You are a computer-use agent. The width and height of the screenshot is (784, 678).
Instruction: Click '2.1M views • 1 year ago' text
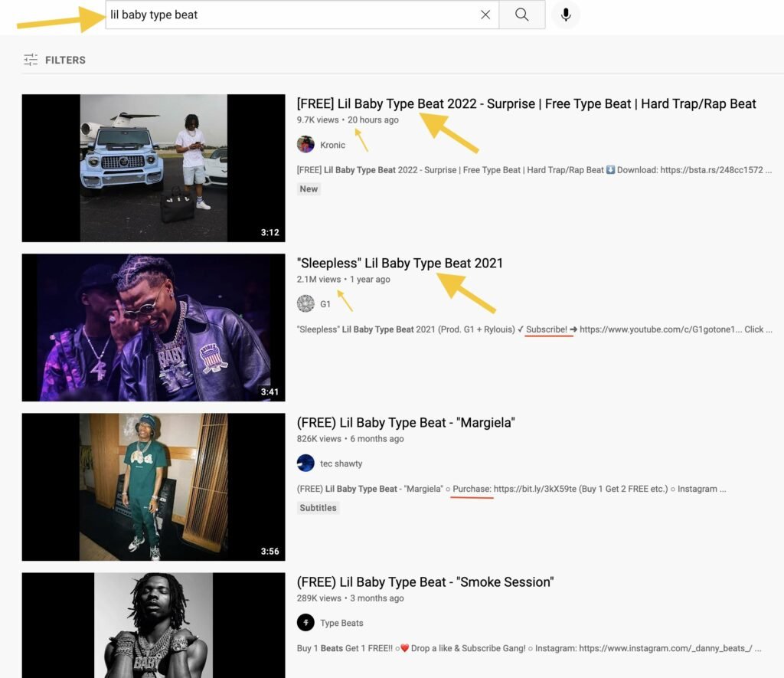[x=344, y=279]
